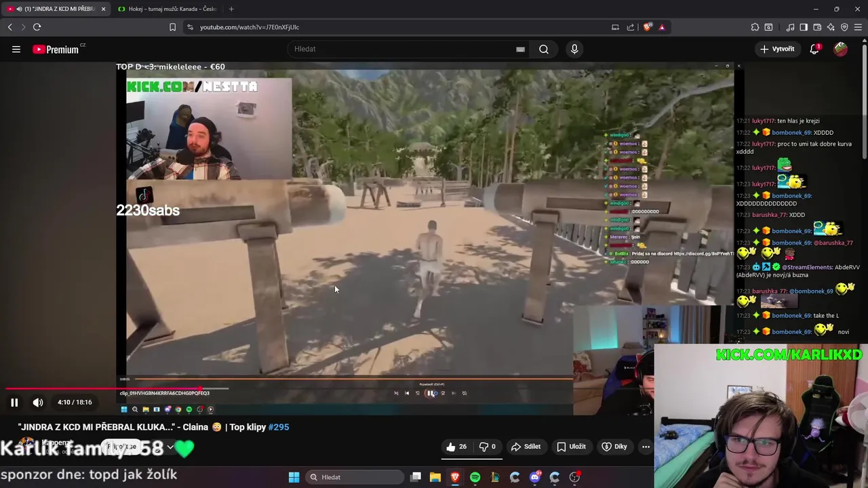Click the Windows taskbar Hledat search box
Viewport: 868px width, 488px height.
[356, 477]
